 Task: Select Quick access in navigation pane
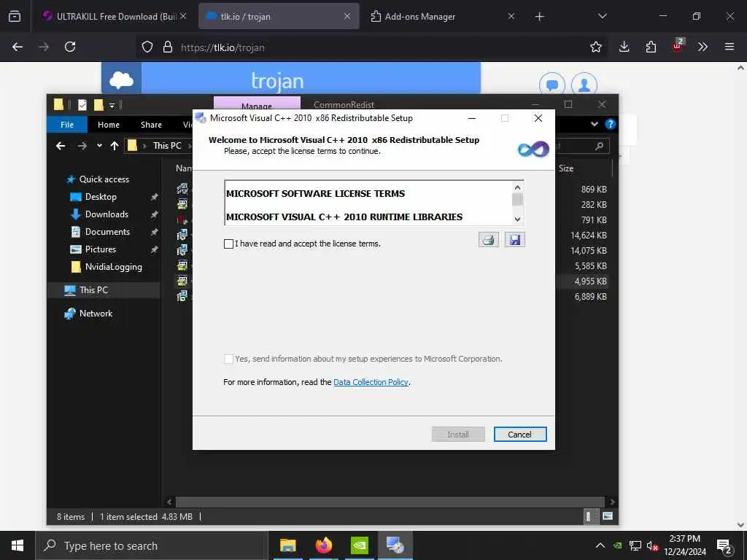click(104, 179)
